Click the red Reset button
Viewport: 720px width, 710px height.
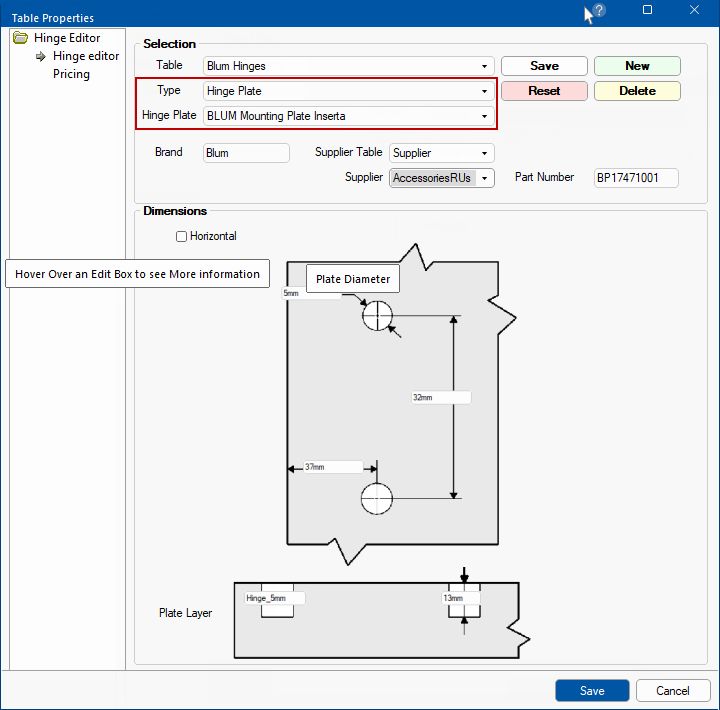pos(544,91)
